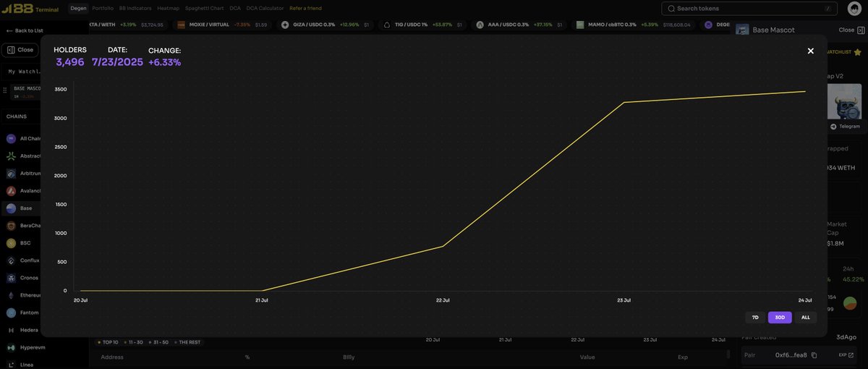Open the TIG / USDC ticker item
The width and height of the screenshot is (868, 369).
[x=423, y=25]
